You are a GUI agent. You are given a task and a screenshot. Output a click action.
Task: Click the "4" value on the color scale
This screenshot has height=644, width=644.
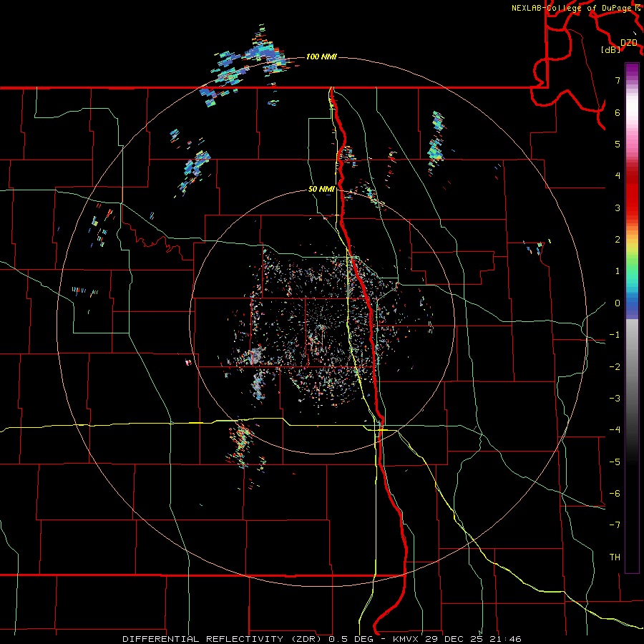pyautogui.click(x=618, y=176)
